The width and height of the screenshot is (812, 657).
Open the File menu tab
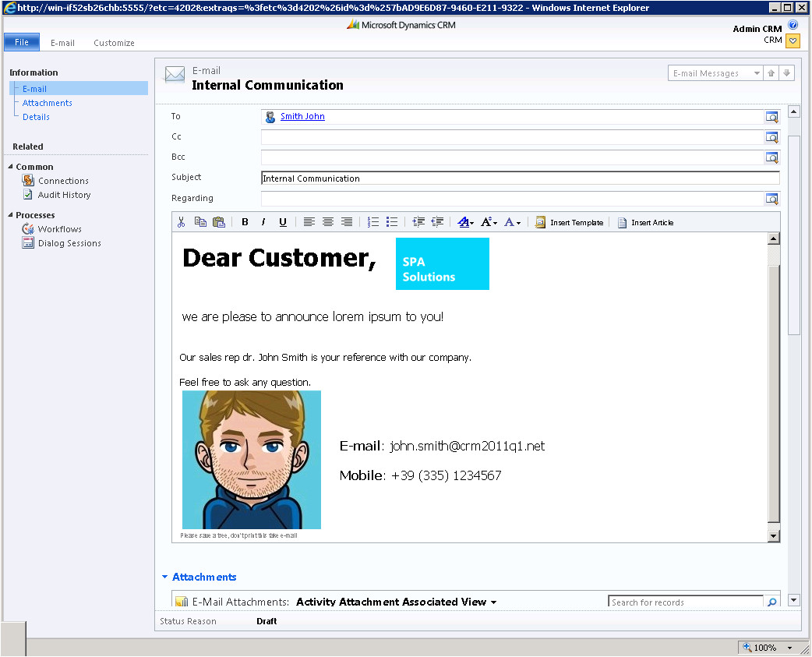(22, 42)
